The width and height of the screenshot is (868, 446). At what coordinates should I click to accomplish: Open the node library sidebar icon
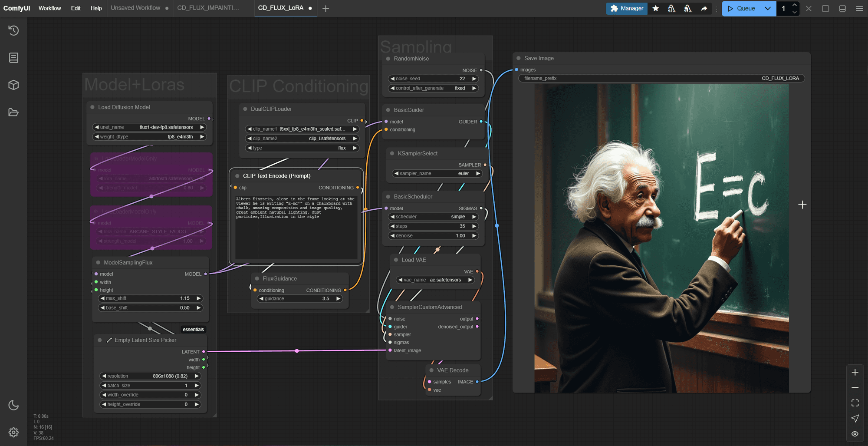coord(13,58)
